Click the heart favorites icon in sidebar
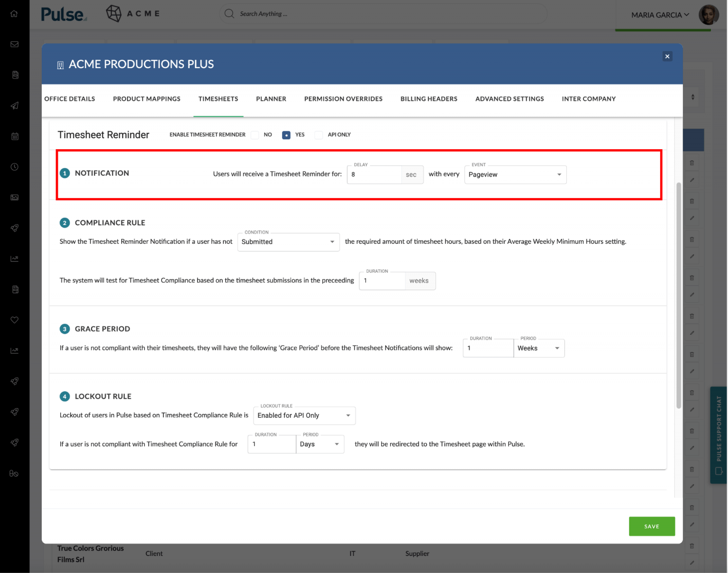Screen dimensions: 728x573 tap(14, 320)
